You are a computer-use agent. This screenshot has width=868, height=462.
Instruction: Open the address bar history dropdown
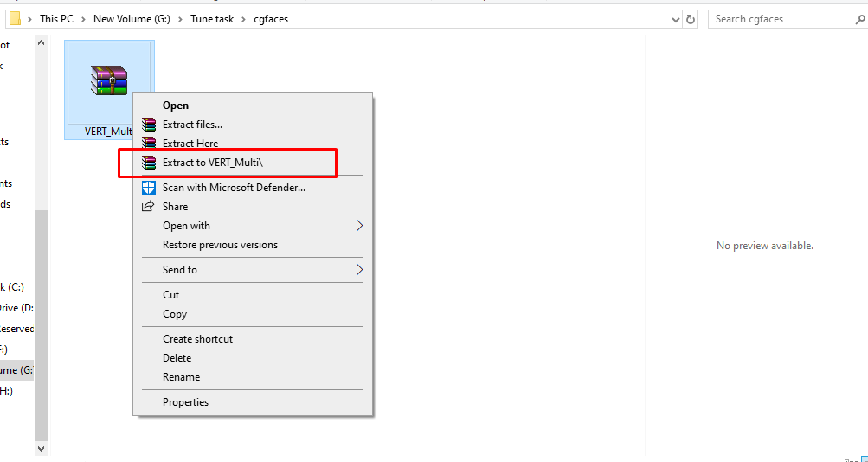tap(675, 19)
